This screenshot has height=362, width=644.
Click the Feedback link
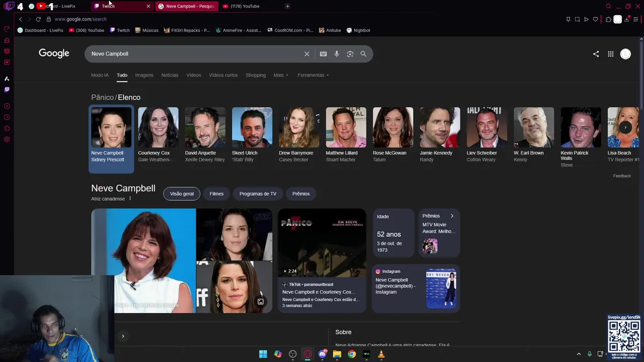(622, 176)
